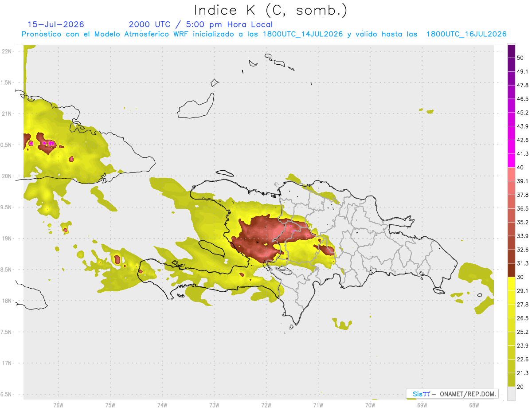The height and width of the screenshot is (411, 532).
Task: Click the colorbar value 20
Action: point(520,387)
